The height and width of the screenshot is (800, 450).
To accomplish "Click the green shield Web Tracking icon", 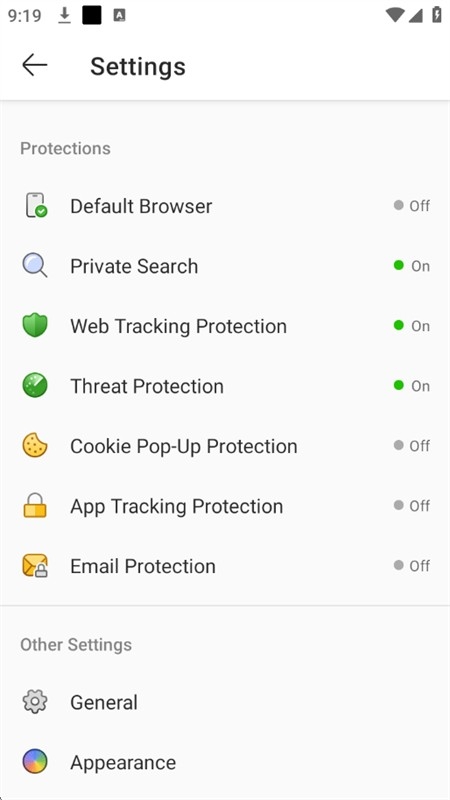I will 35,326.
